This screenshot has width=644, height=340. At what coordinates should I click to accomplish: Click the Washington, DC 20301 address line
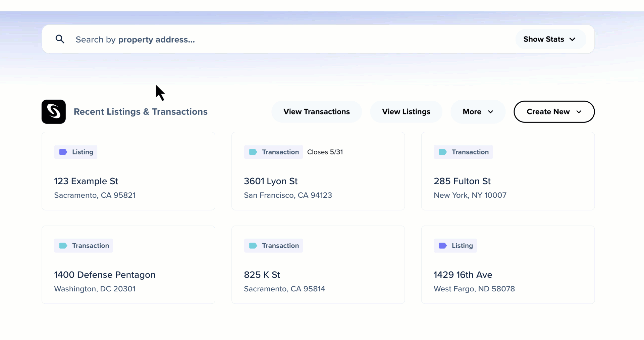point(95,289)
